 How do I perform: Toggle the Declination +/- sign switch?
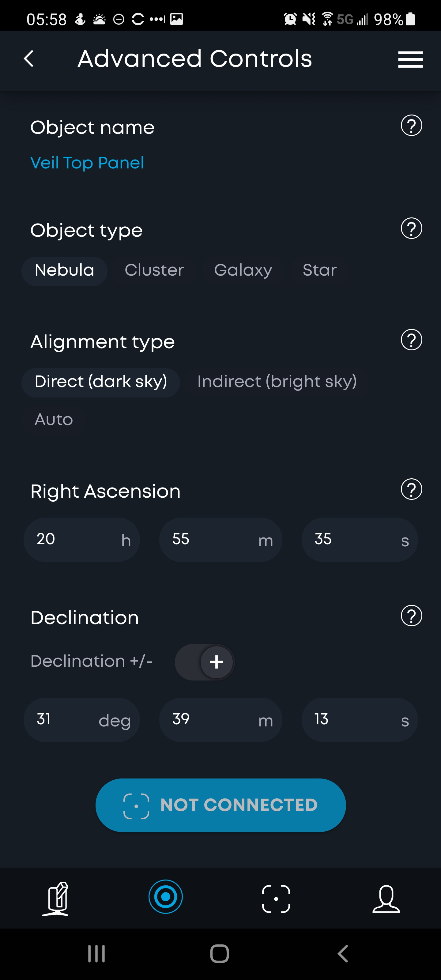point(205,662)
